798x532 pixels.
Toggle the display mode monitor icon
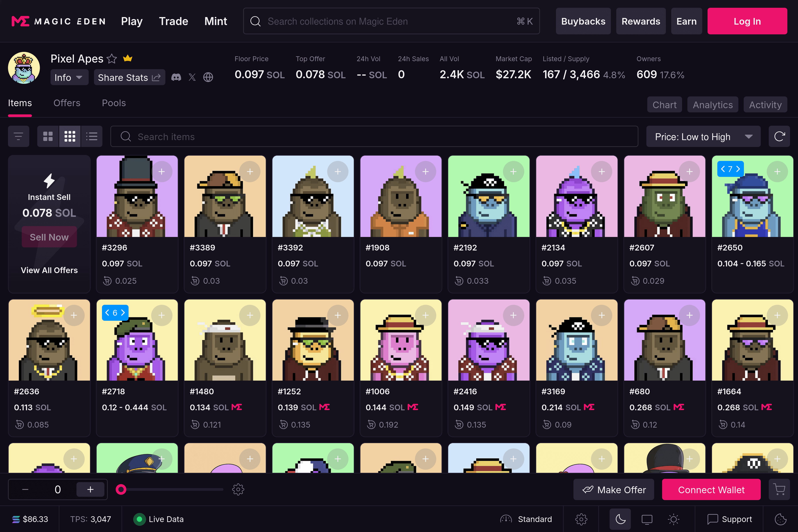tap(647, 519)
